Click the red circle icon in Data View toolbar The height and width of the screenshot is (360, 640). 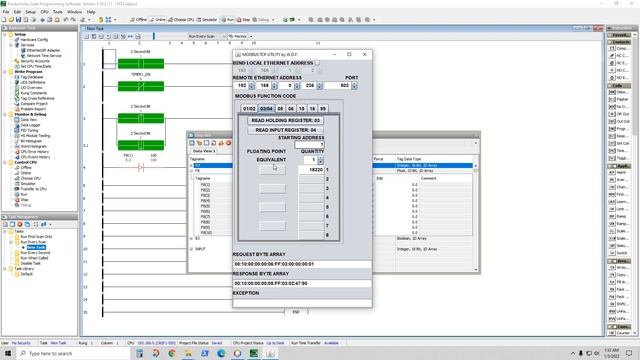229,143
